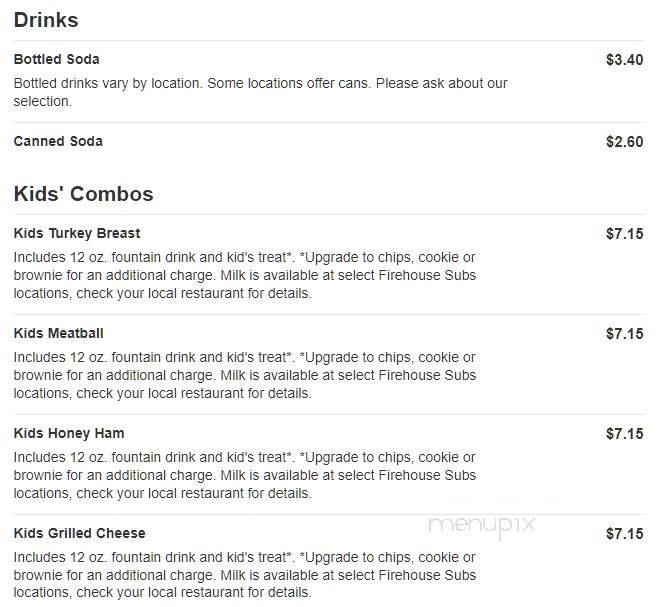Click the Bottled Soda description text
The width and height of the screenshot is (661, 607).
pos(260,92)
